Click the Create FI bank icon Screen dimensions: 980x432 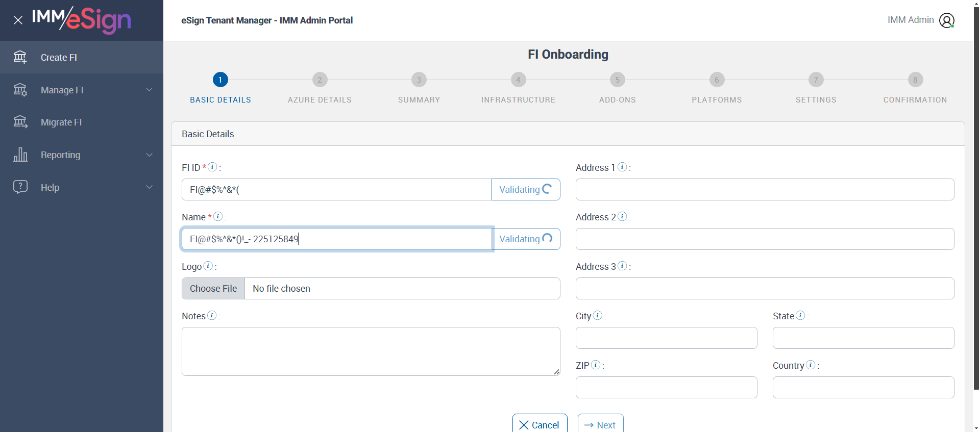(20, 57)
